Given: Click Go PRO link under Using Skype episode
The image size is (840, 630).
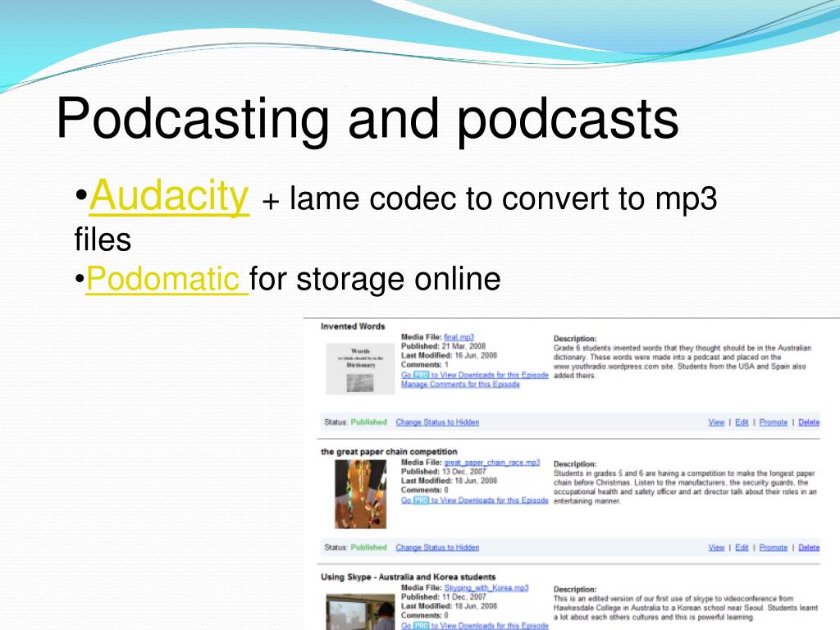Looking at the screenshot, I should [475, 625].
